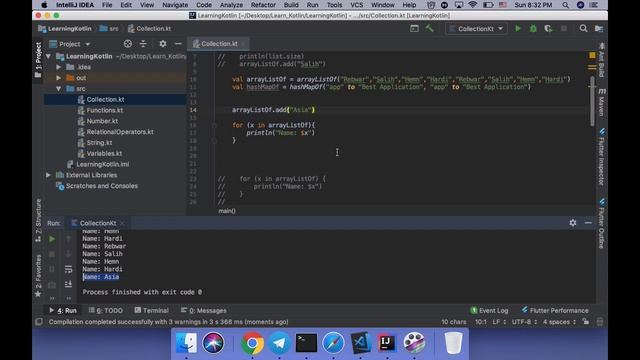Open Chrome from the Dock
The height and width of the screenshot is (360, 640).
pos(252,343)
